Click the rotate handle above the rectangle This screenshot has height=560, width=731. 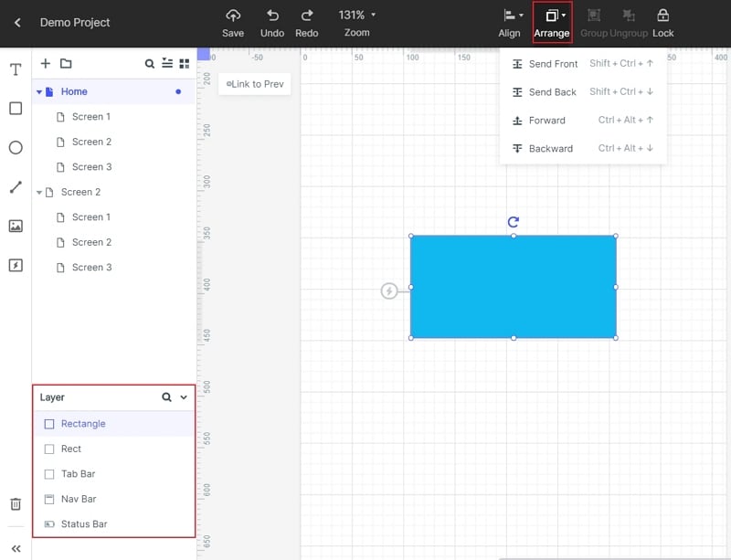[514, 222]
